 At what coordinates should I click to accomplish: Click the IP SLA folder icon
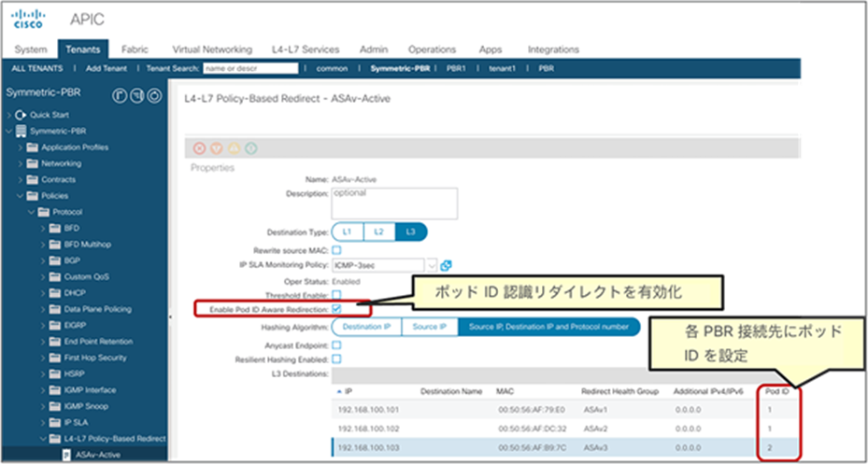55,423
